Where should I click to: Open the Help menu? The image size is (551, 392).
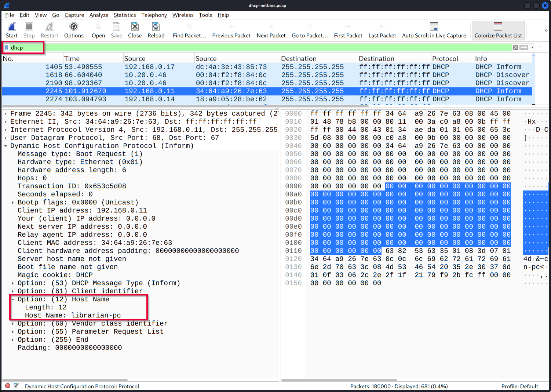coord(223,15)
